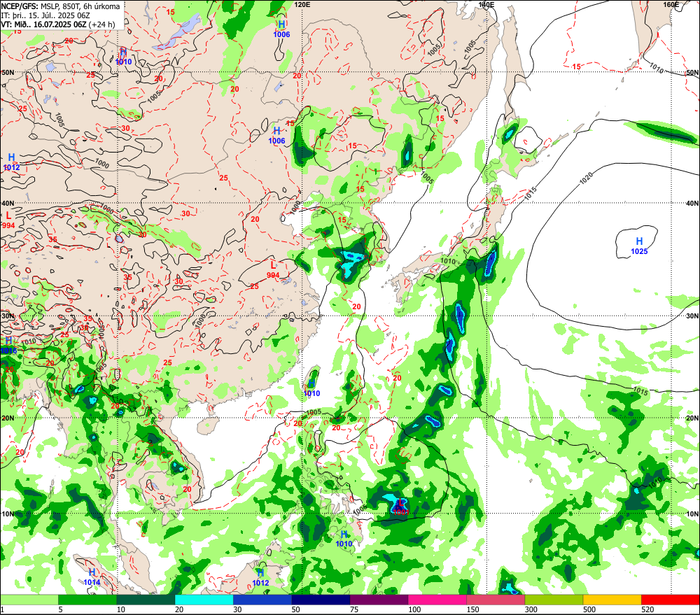Click the legend value label 50

click(295, 609)
